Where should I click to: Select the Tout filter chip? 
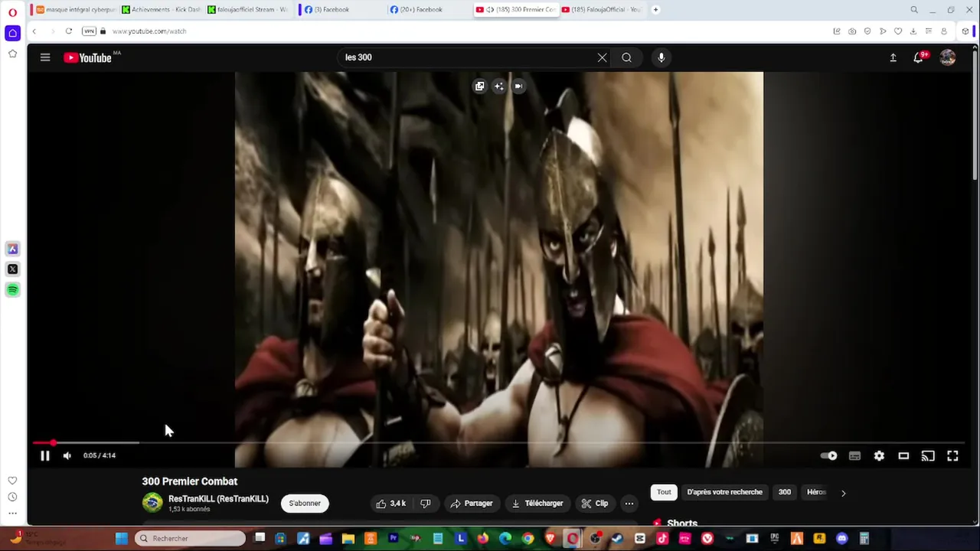pos(664,492)
